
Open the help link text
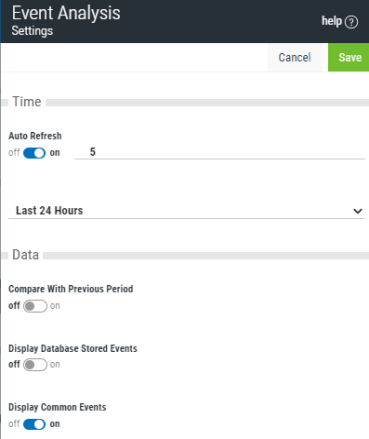click(332, 21)
